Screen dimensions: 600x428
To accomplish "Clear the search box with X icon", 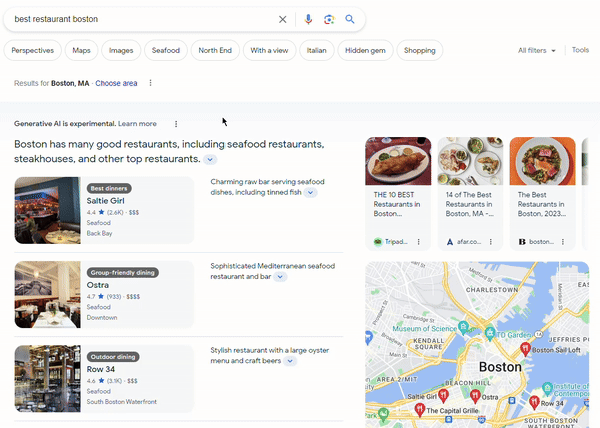I will 282,19.
